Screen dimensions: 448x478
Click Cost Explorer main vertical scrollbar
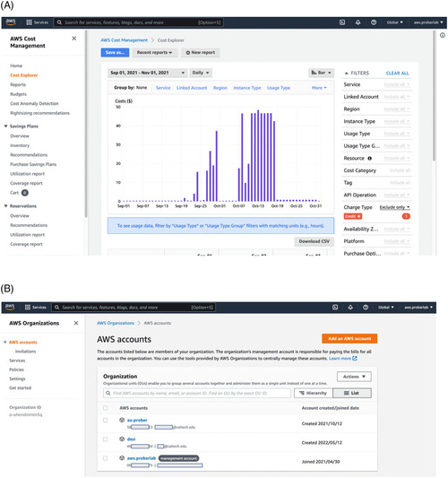[434, 96]
